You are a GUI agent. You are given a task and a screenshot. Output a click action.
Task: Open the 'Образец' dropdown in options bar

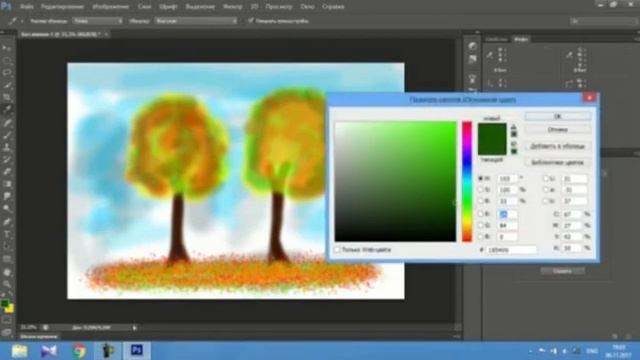click(196, 20)
